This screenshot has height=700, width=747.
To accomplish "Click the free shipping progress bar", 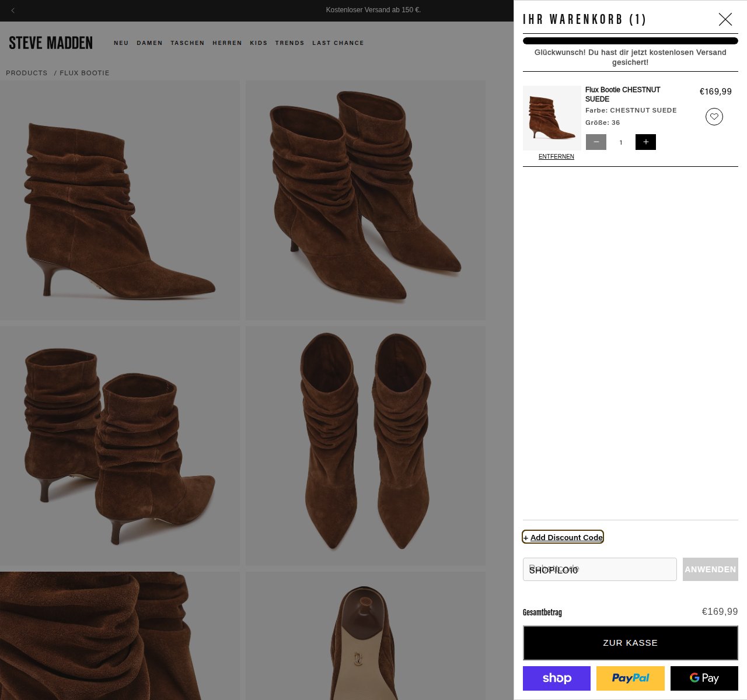I will pos(630,41).
